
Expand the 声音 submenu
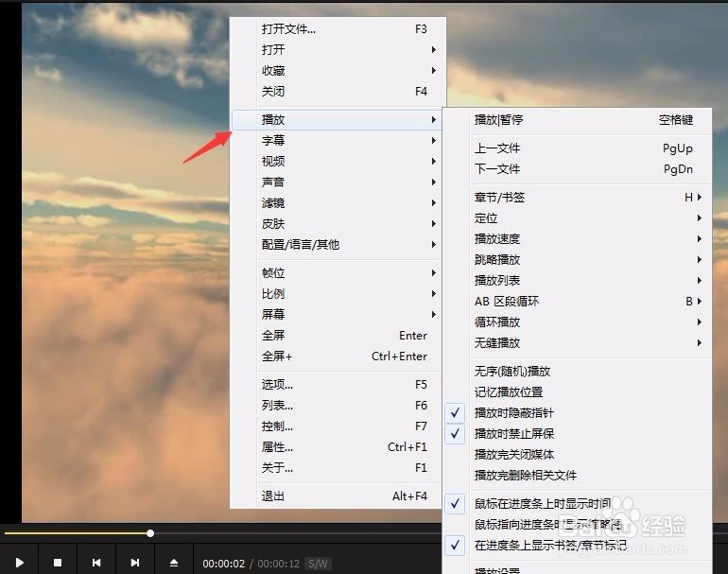pos(337,183)
